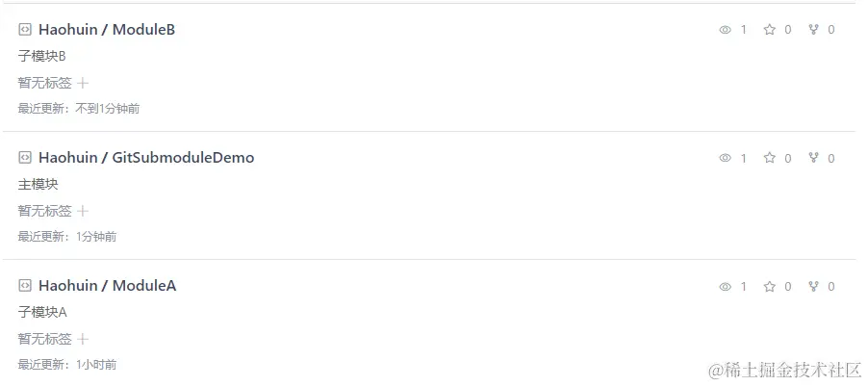Star the GitSubmoduleDemo repository
This screenshot has width=868, height=386.
coord(770,158)
